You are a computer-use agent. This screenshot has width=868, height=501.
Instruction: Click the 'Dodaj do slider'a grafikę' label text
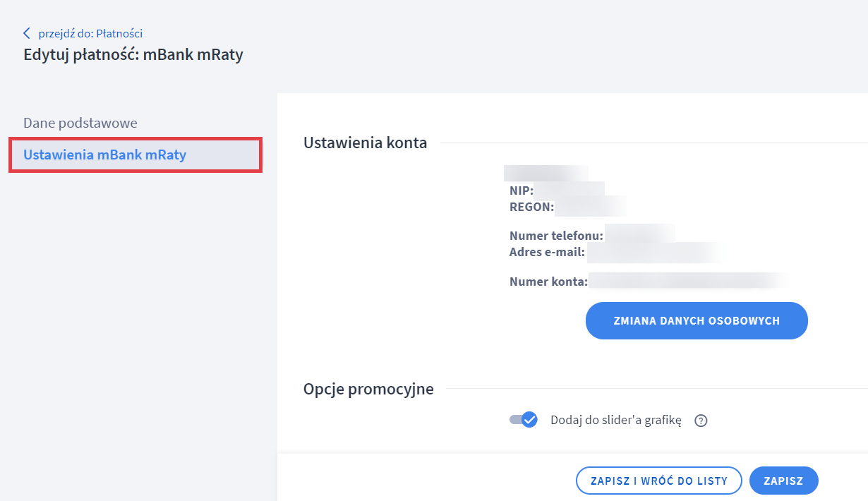pos(615,420)
